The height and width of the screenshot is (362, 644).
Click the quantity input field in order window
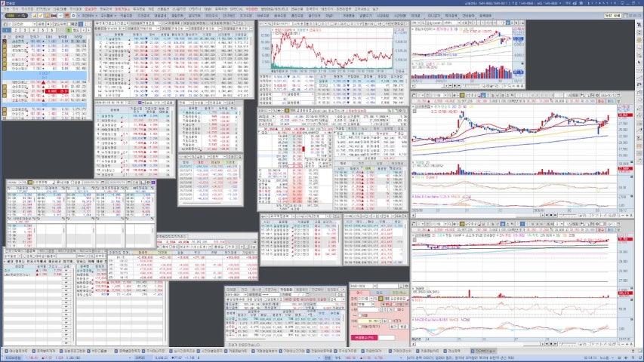click(x=368, y=309)
